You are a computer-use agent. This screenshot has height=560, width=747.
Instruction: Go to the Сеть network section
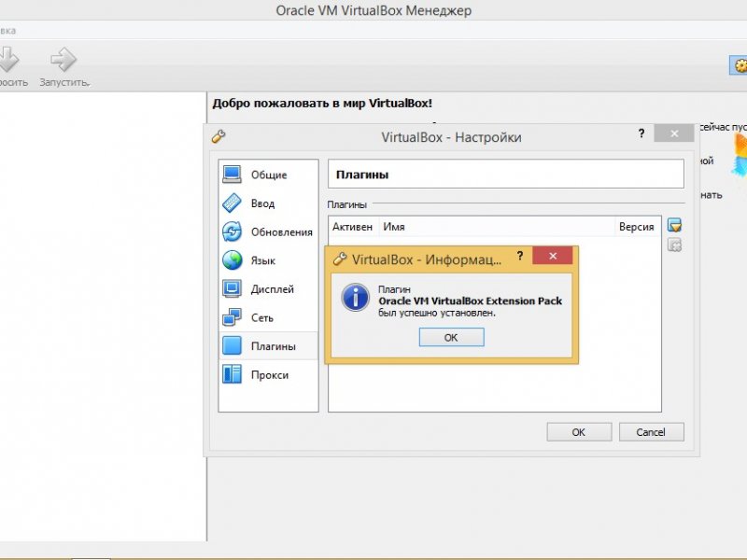[269, 317]
